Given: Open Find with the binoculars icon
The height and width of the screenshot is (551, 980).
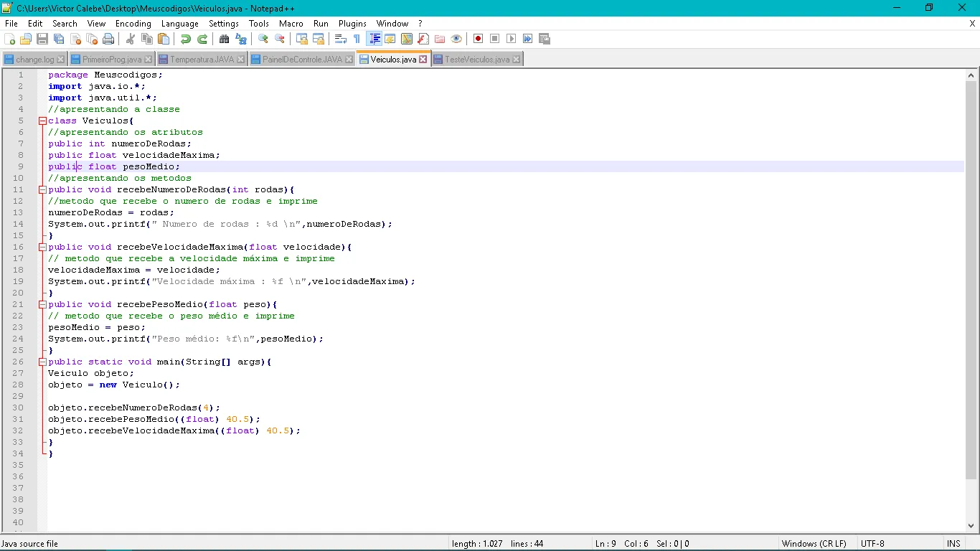Looking at the screenshot, I should (224, 39).
